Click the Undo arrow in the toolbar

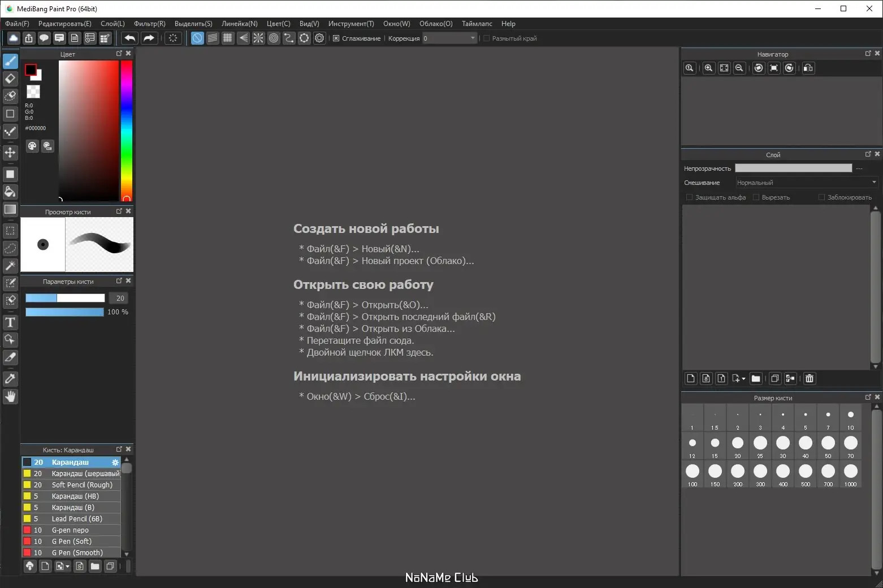click(129, 38)
